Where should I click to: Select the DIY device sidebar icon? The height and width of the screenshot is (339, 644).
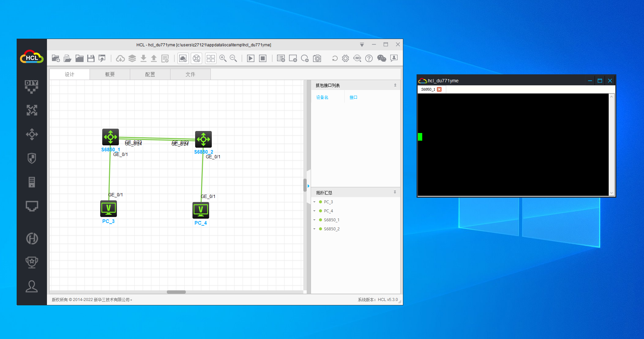[32, 86]
